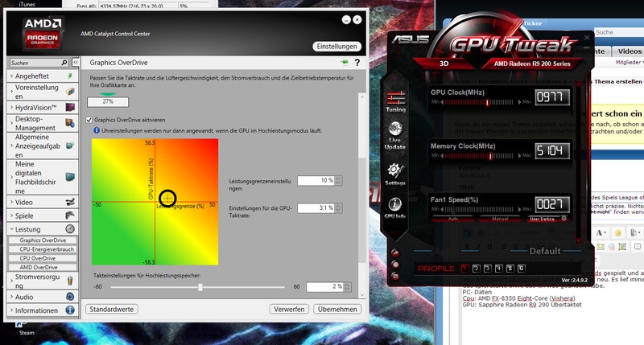
Task: Select profile 4 in GPU Tweak
Action: coord(499,269)
